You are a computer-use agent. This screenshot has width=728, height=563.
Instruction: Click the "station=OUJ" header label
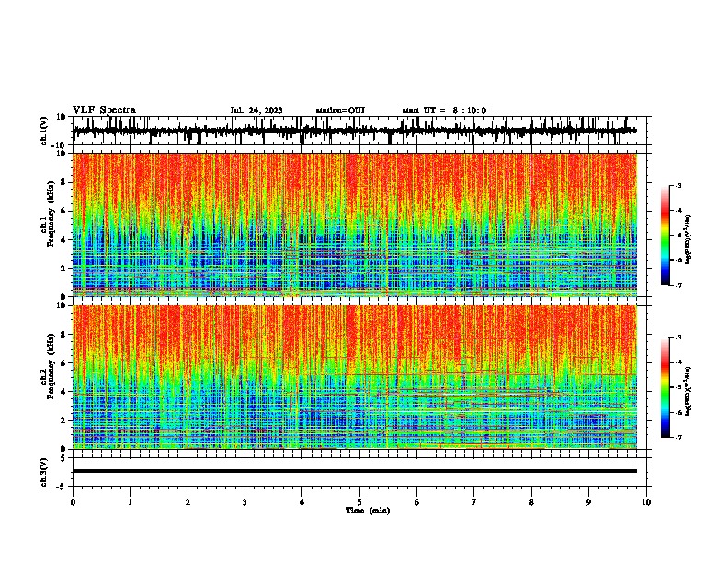(340, 110)
